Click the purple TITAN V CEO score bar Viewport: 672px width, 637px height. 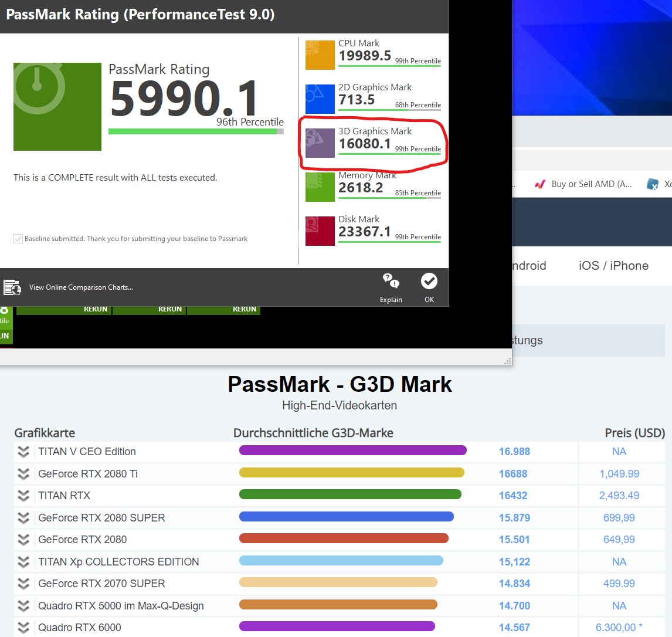click(x=353, y=450)
